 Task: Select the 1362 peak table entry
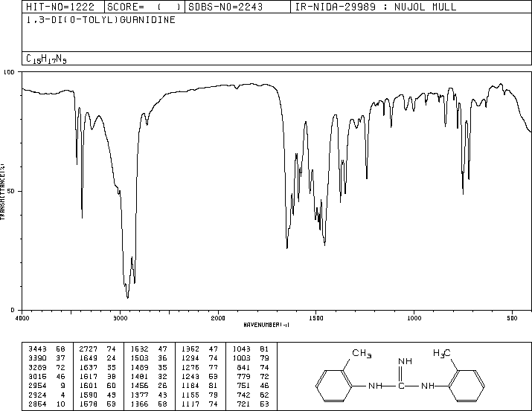tap(199, 349)
